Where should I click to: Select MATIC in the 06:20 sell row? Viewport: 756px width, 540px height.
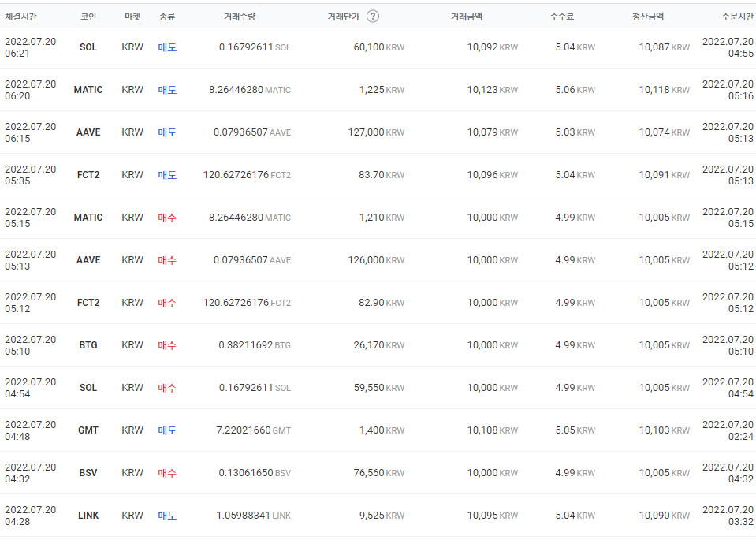coord(88,90)
